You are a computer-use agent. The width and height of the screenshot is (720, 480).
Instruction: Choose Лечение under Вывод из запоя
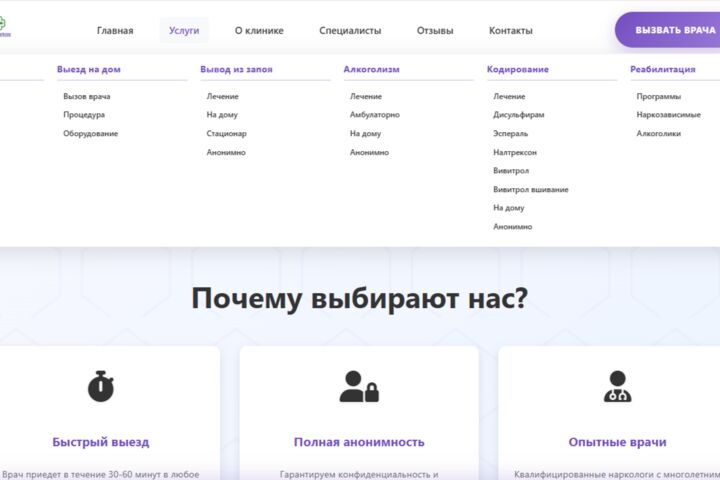[222, 96]
